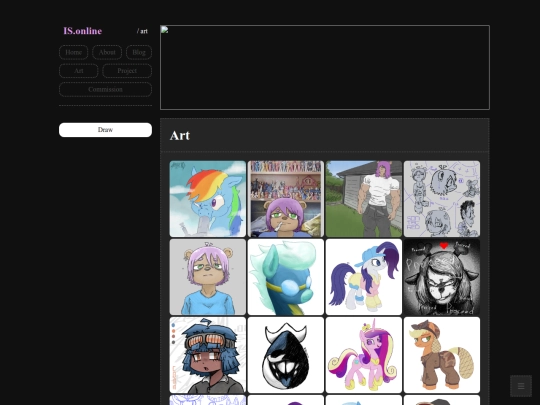The image size is (540, 405).
Task: Open white pony with blue cap artwork
Action: [x=364, y=277]
